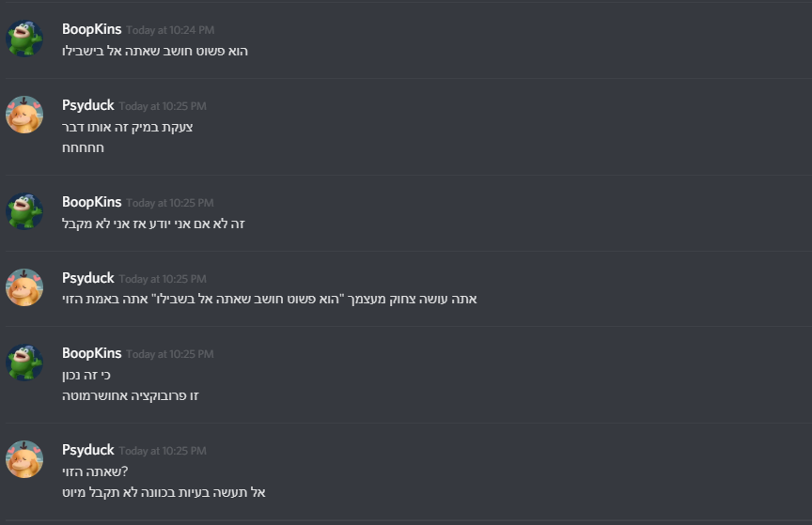
Task: Open BoopKins avatar beside "כי זה נכון" message
Action: 24,363
